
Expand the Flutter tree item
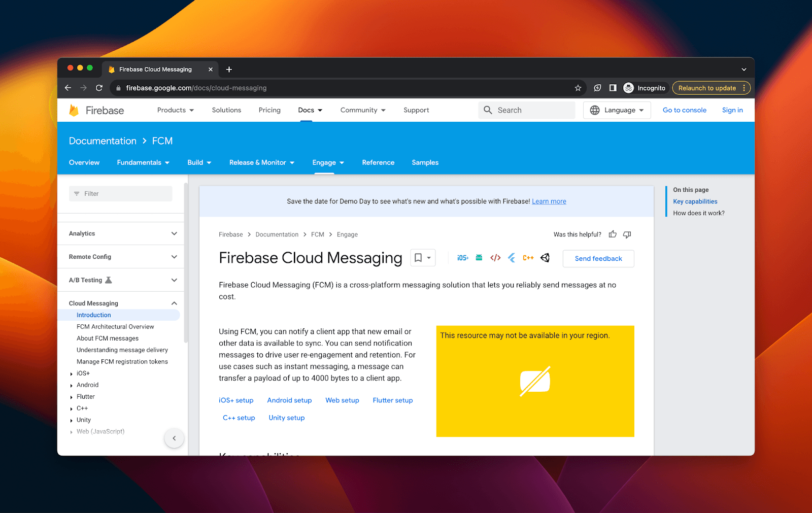(71, 397)
